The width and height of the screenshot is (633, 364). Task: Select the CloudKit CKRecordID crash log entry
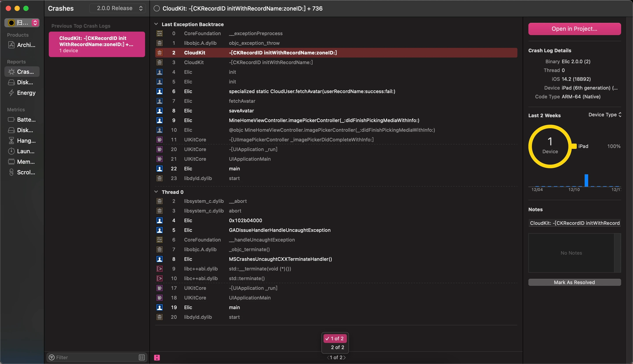click(x=97, y=44)
